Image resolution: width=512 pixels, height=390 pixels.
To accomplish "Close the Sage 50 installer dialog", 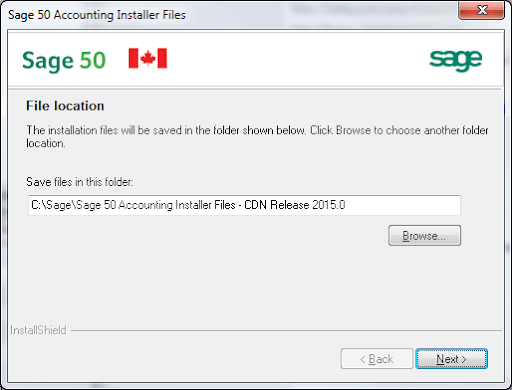I will click(481, 10).
